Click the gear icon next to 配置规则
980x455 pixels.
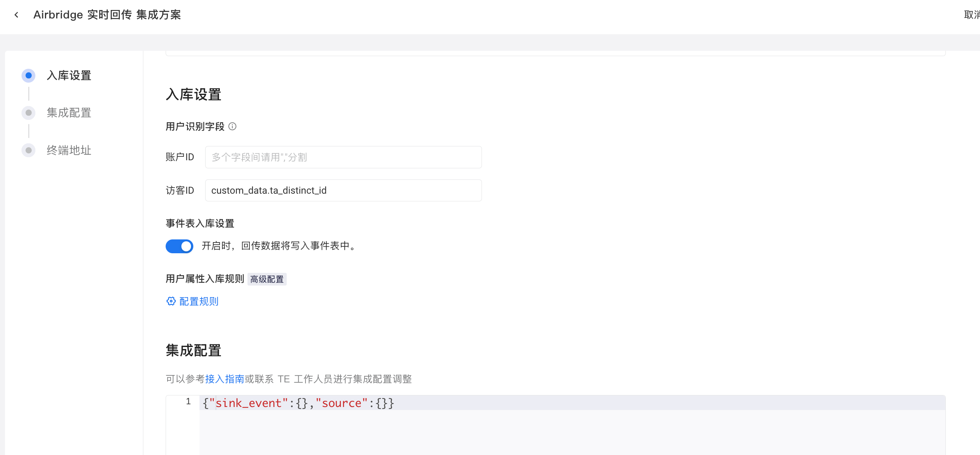(x=171, y=301)
